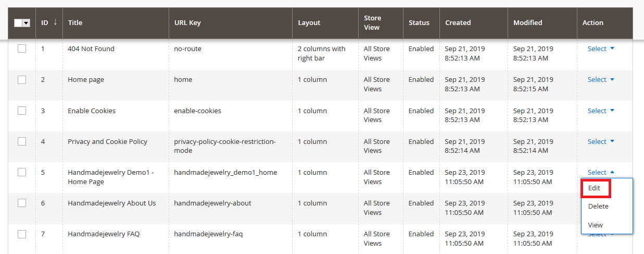Check the Privacy and Cookie Policy row
Screen dimensions: 644x254
pos(22,141)
